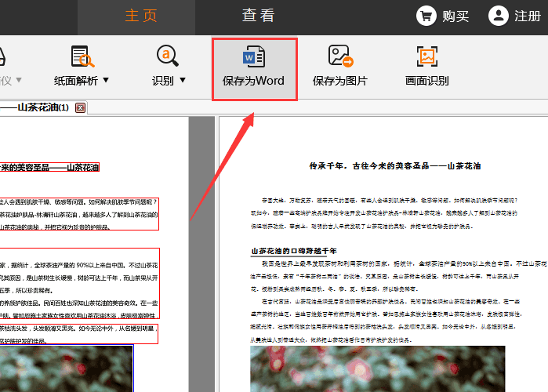548x392 pixels.
Task: Select the 山茶花油(1) document tab
Action: point(39,107)
